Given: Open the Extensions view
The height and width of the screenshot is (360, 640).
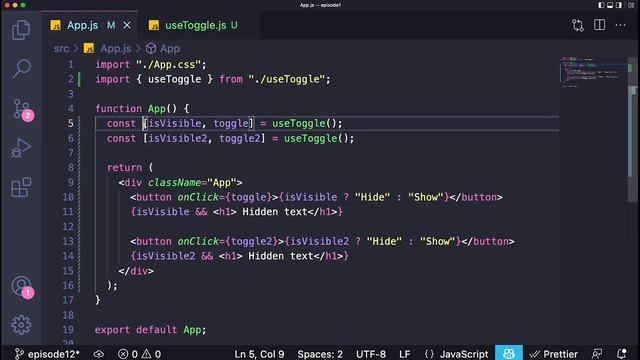Looking at the screenshot, I should point(21,187).
